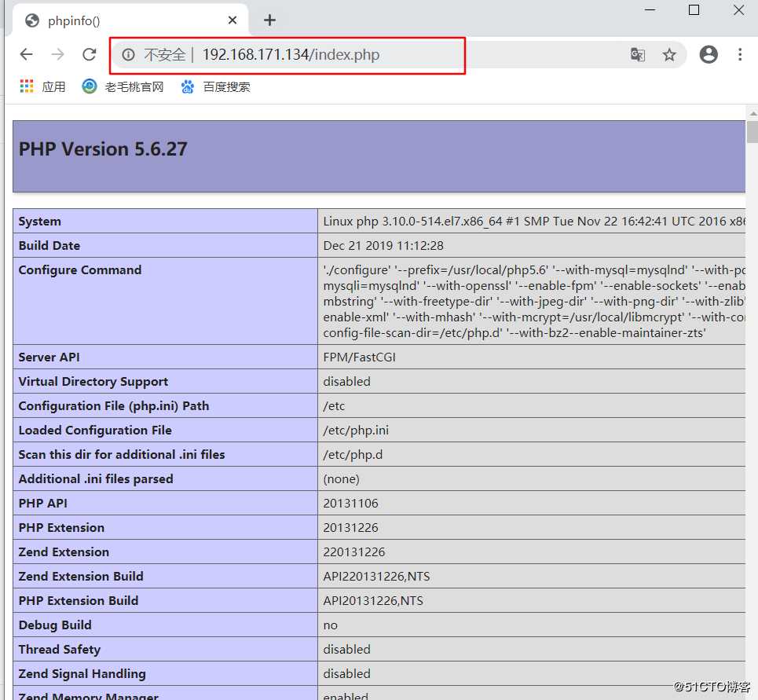Select the phpinfo() tab
The height and width of the screenshot is (700, 758).
pyautogui.click(x=130, y=20)
